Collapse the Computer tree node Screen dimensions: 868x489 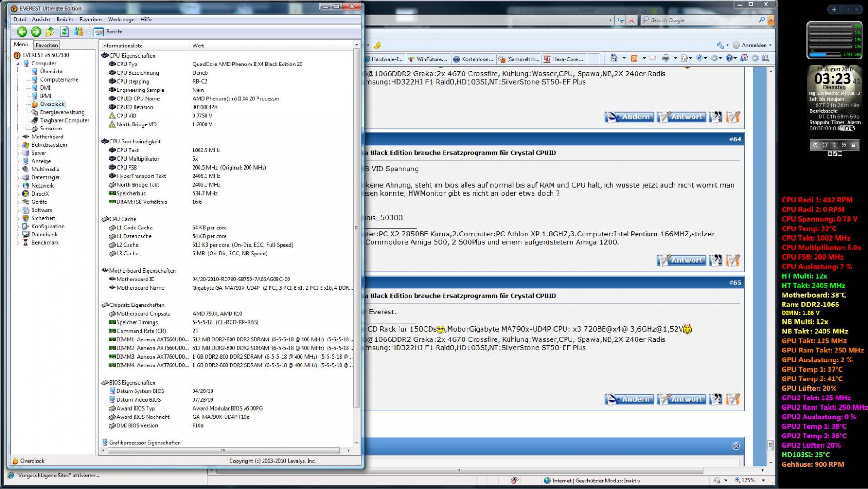coord(18,64)
